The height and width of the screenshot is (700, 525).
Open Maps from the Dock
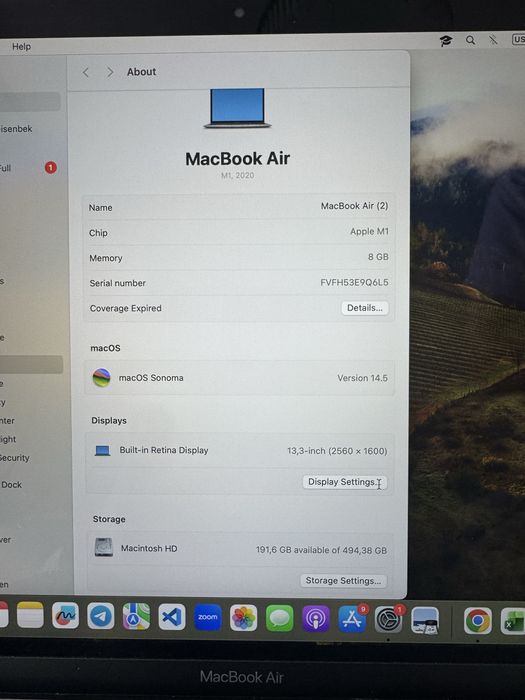coord(136,617)
